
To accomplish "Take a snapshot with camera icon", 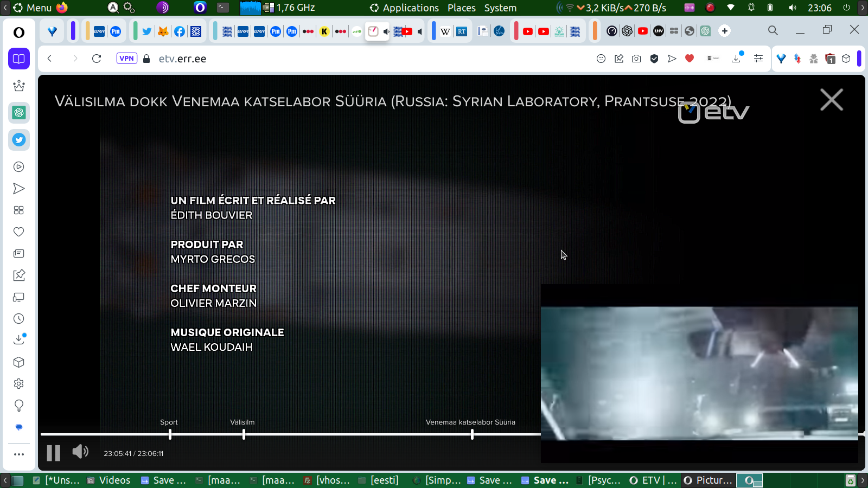I will tap(636, 59).
